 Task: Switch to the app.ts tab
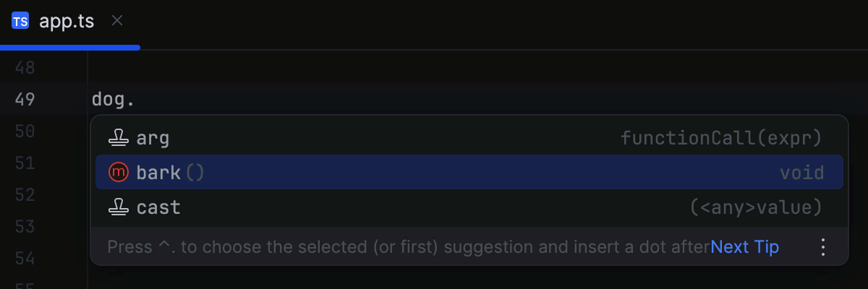[67, 21]
